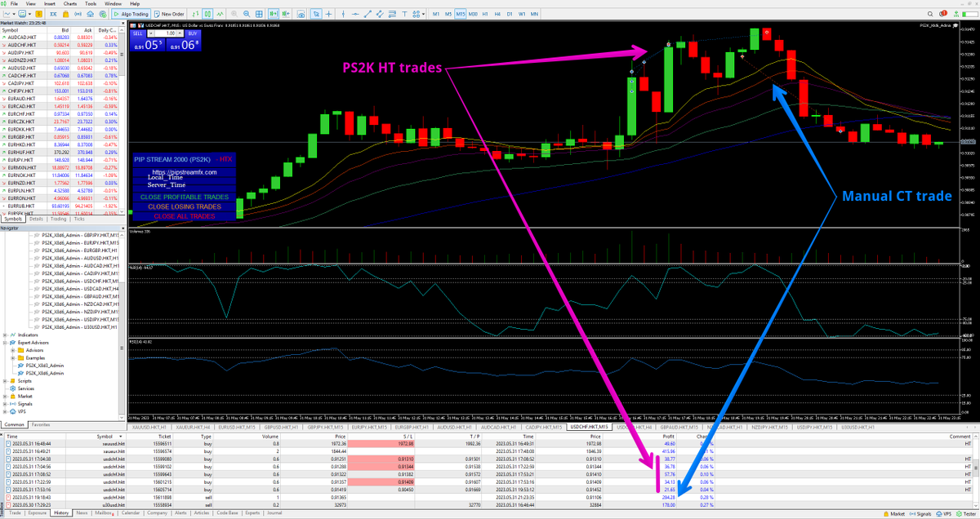Select the M15 timeframe
The image size is (980, 519).
tap(461, 14)
